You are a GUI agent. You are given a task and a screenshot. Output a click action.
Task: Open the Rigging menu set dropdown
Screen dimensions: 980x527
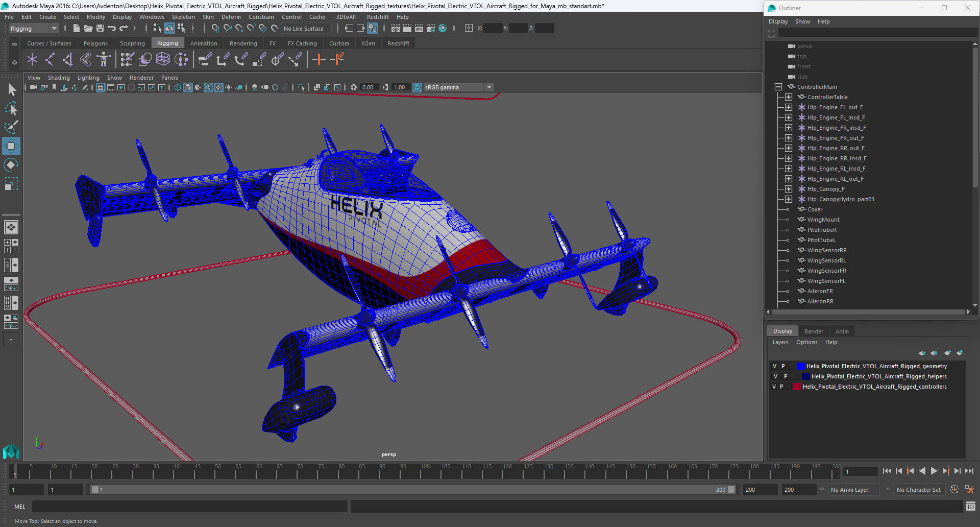34,29
